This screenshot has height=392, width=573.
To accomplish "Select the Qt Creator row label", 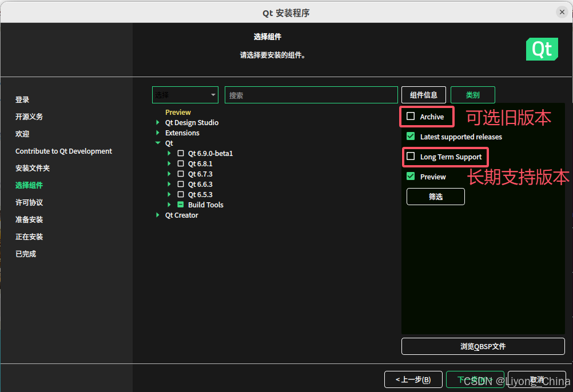I will tap(182, 215).
